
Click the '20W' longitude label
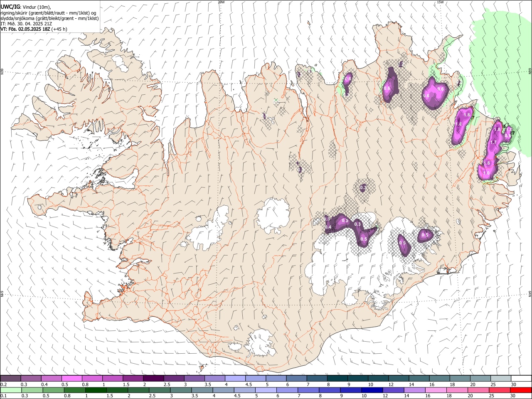[221, 2]
